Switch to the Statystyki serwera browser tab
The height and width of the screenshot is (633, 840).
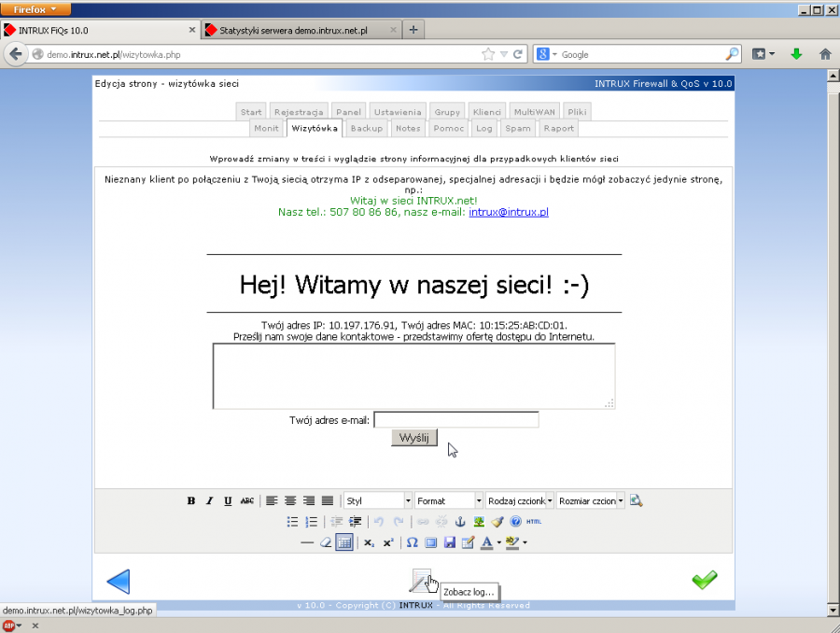tap(301, 30)
